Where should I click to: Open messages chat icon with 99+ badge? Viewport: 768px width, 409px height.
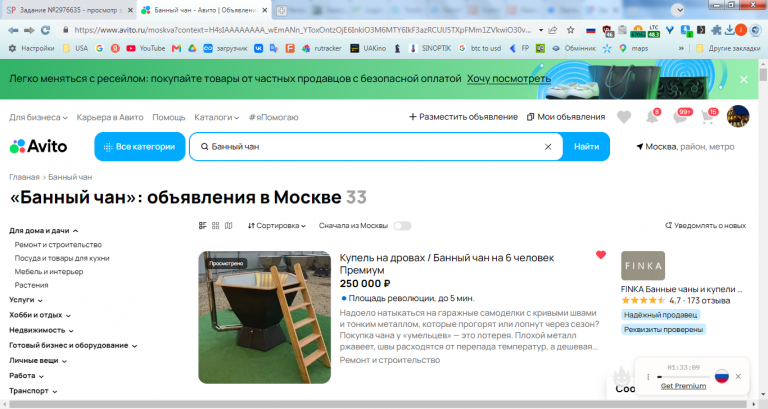tap(681, 117)
